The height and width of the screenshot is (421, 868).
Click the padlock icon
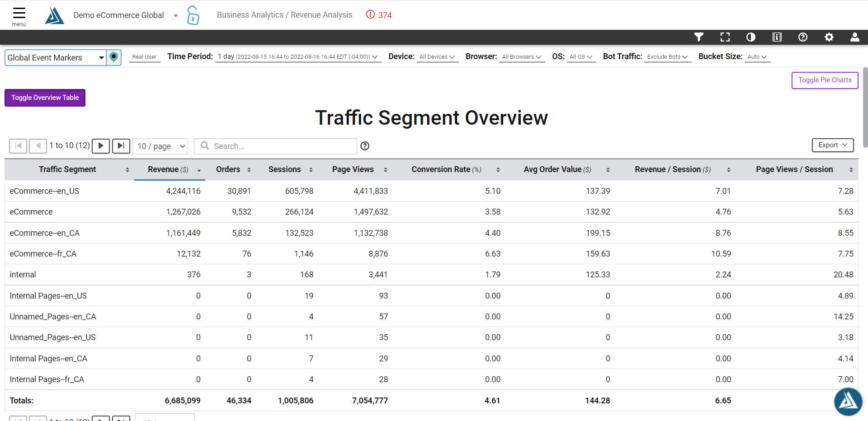click(193, 15)
